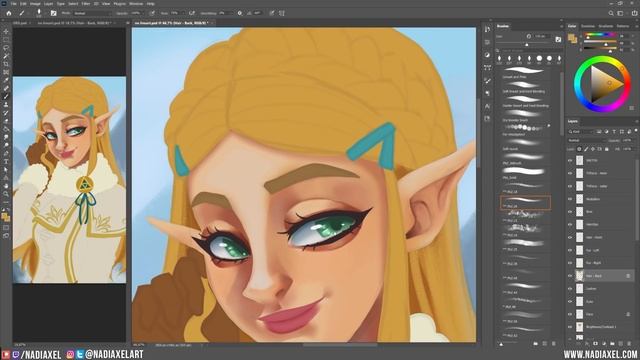Click the Create new group folder icon in Layers
This screenshot has width=640, height=360.
[x=612, y=344]
